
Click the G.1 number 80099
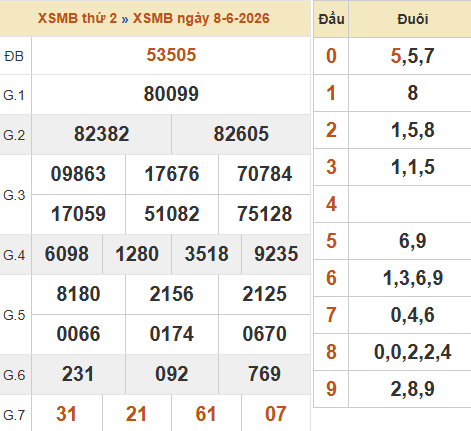171,94
